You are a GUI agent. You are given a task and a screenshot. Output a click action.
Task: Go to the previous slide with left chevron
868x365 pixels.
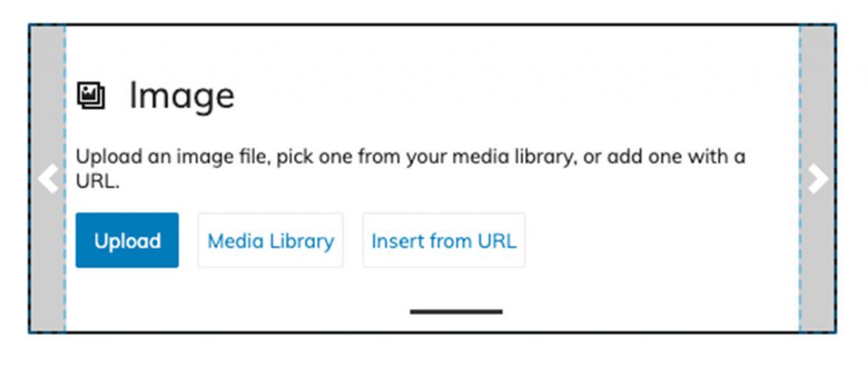(48, 179)
